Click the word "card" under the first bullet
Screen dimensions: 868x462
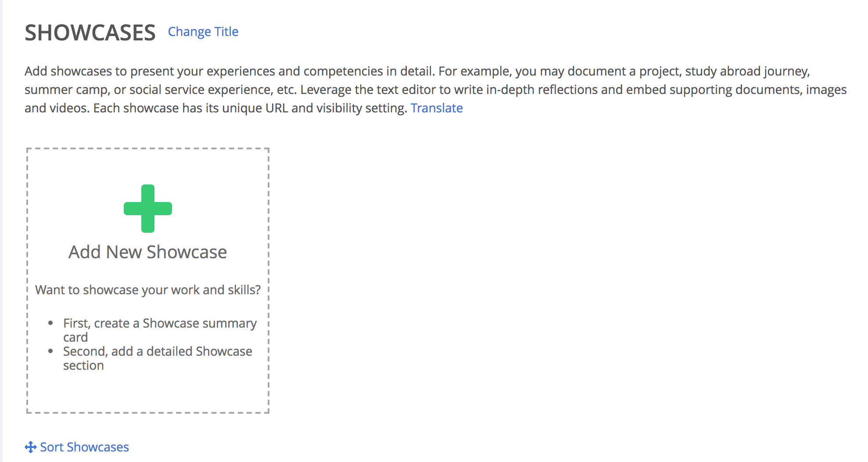coord(75,337)
